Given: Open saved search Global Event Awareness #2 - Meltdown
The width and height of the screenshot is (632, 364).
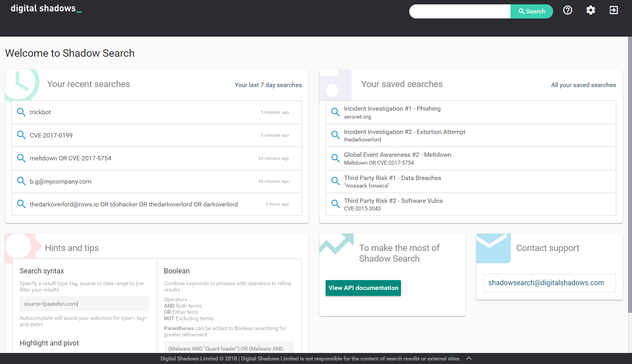Looking at the screenshot, I should [x=471, y=158].
